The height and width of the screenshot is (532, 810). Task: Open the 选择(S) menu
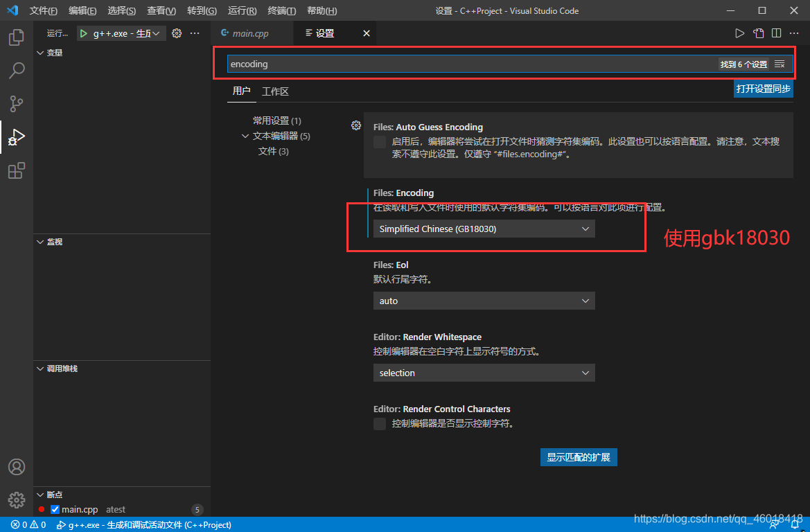pos(121,10)
